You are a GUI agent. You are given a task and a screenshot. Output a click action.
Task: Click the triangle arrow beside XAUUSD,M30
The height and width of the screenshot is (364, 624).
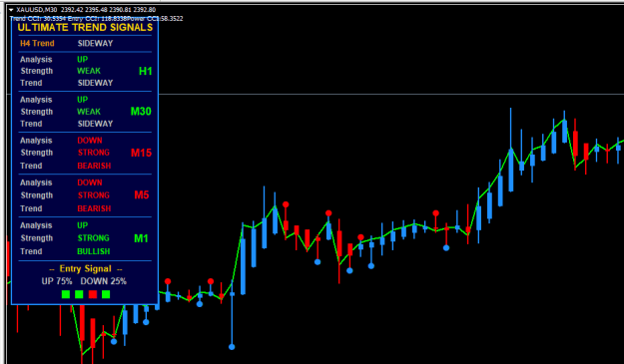coord(11,10)
